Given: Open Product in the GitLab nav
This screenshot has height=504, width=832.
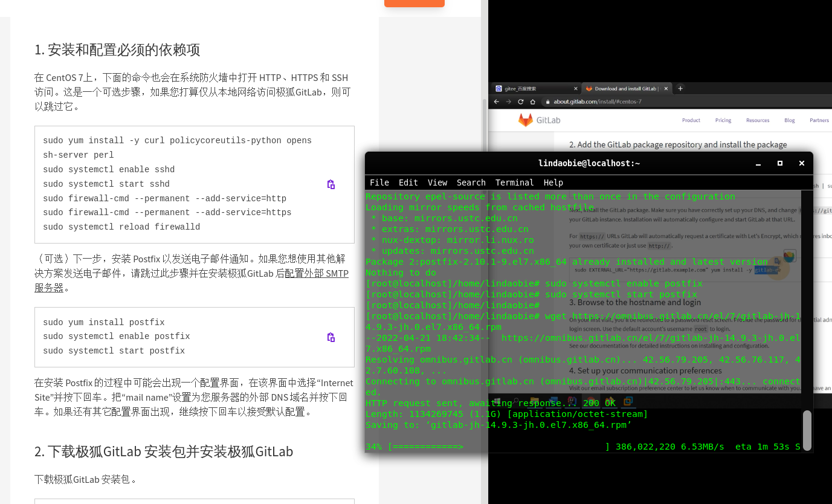Looking at the screenshot, I should coord(691,120).
